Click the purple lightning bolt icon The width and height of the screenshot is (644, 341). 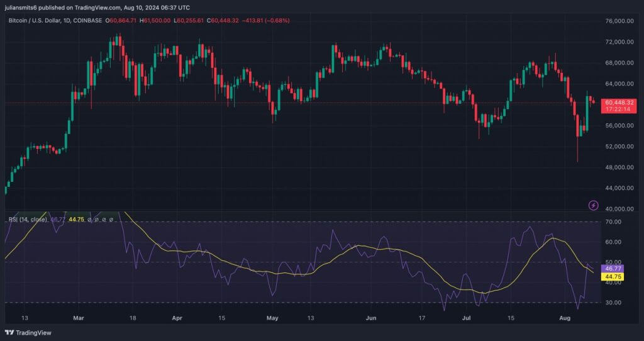[593, 205]
